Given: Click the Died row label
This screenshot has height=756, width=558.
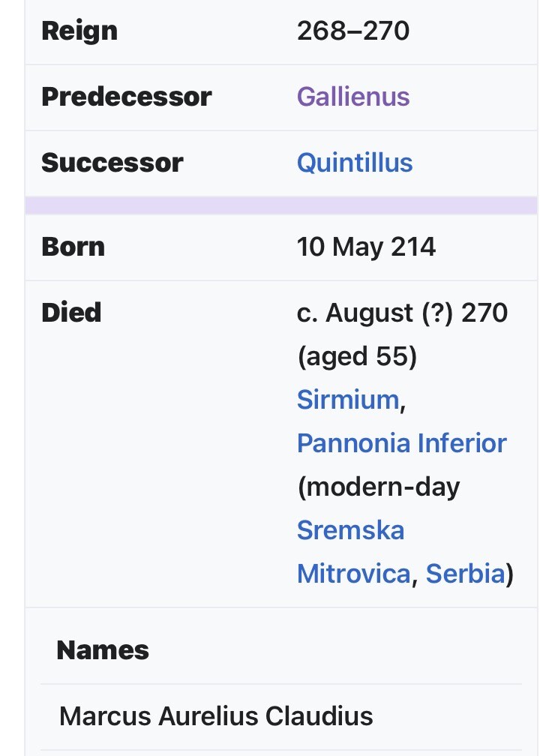Looking at the screenshot, I should [71, 313].
